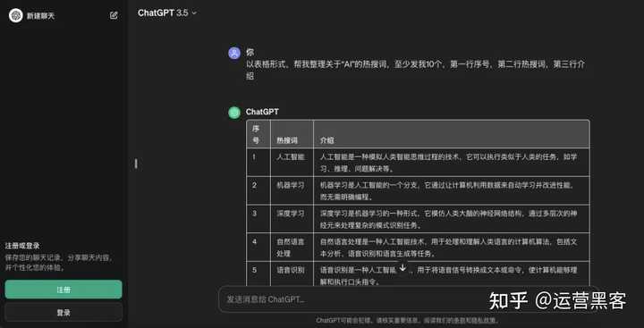Click the new chat pencil icon
This screenshot has height=328, width=644.
[114, 15]
